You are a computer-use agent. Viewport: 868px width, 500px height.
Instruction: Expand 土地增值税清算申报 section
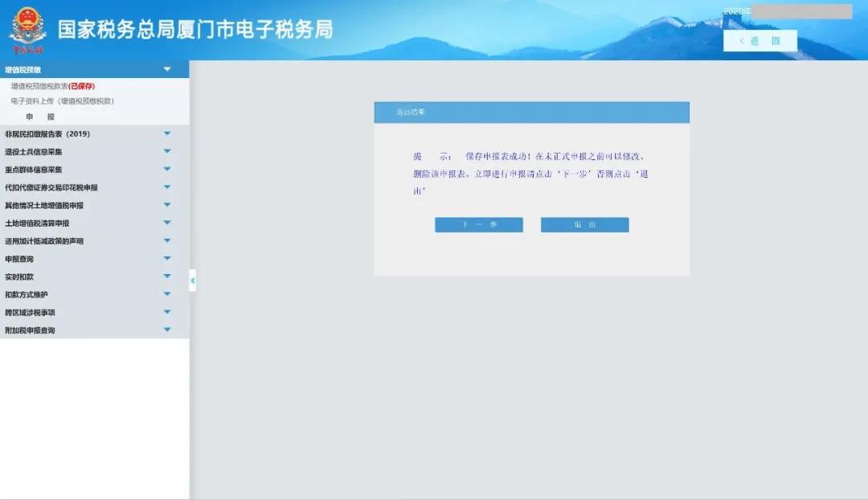click(x=167, y=223)
